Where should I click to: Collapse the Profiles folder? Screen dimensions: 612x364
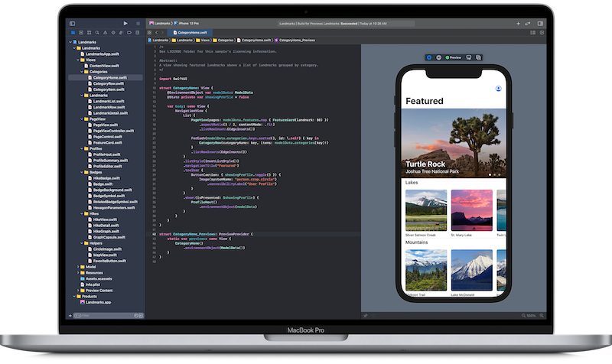coord(82,148)
